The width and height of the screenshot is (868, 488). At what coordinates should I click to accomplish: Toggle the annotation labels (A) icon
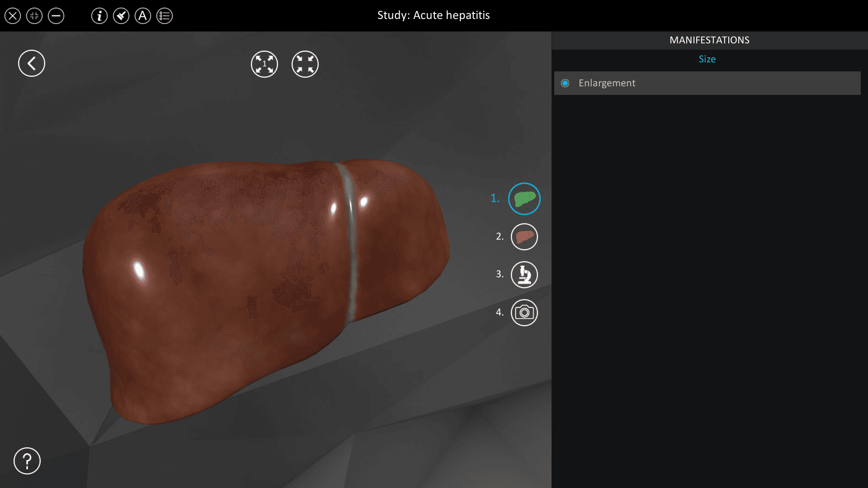coord(143,16)
